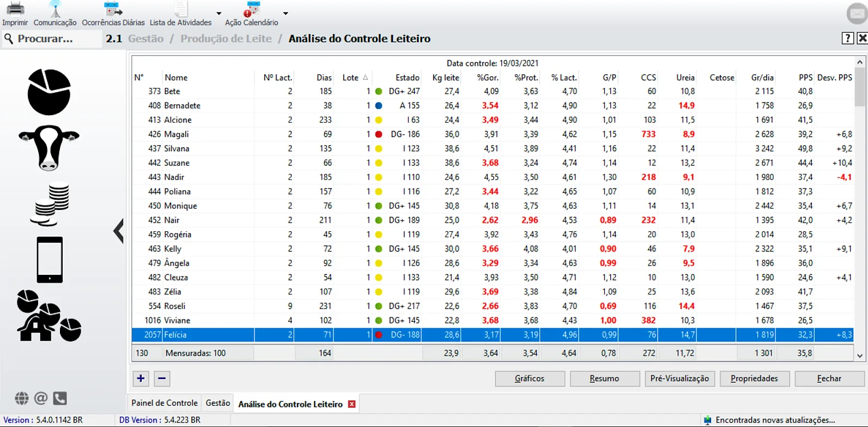The width and height of the screenshot is (868, 427).
Task: Open the pie chart sidebar module
Action: click(49, 92)
